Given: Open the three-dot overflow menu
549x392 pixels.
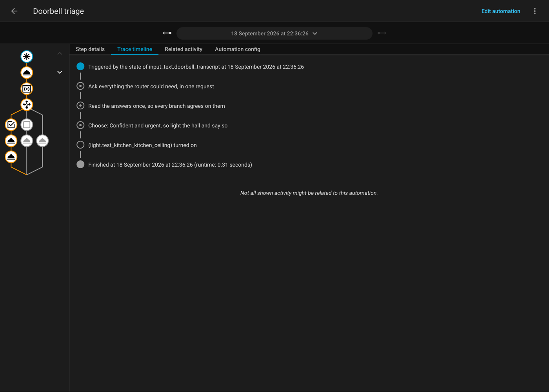Looking at the screenshot, I should [x=534, y=11].
